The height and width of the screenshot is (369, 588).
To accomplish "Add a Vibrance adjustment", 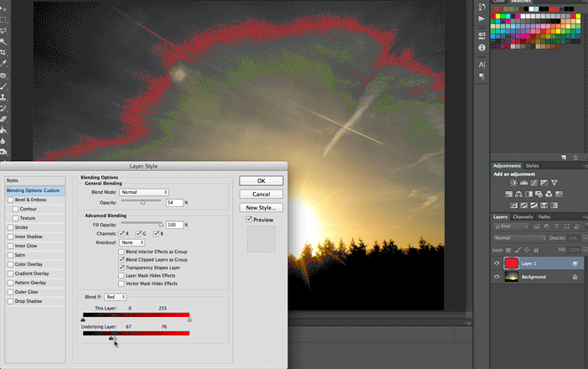I will point(554,183).
